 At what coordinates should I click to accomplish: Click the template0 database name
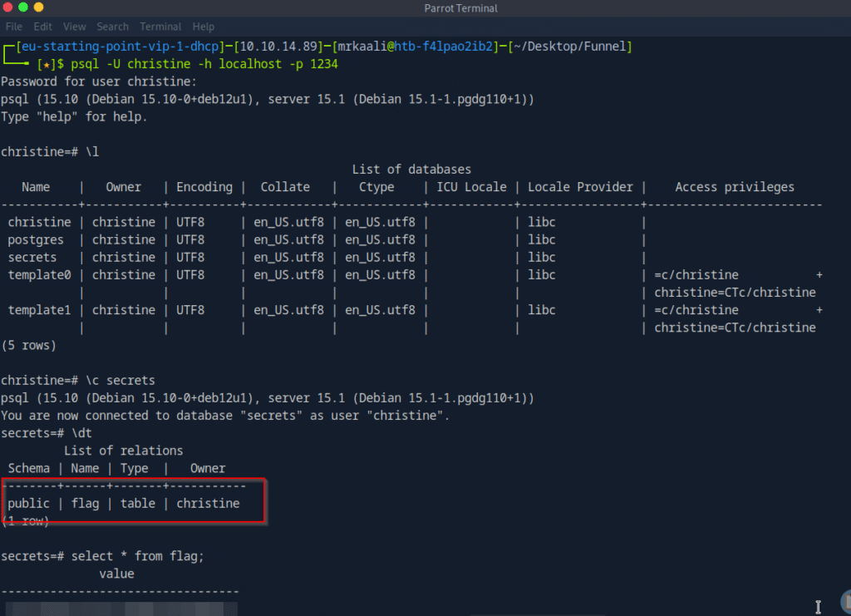pos(39,275)
